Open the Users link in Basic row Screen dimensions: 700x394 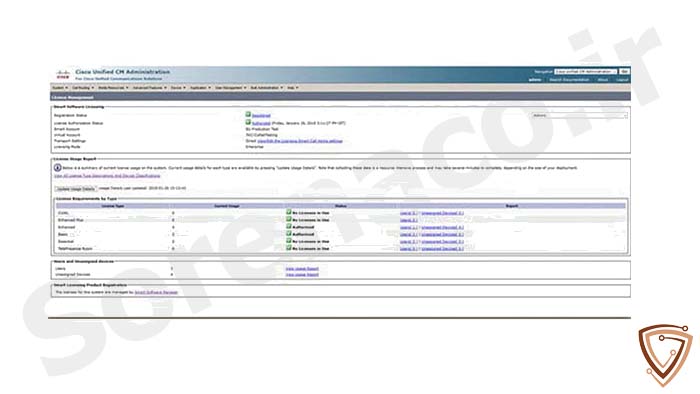(408, 234)
